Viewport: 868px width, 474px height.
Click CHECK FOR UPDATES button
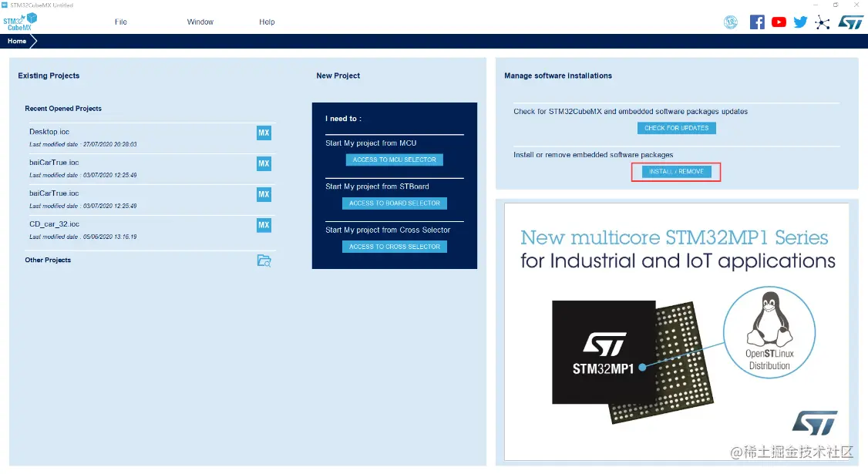click(677, 128)
